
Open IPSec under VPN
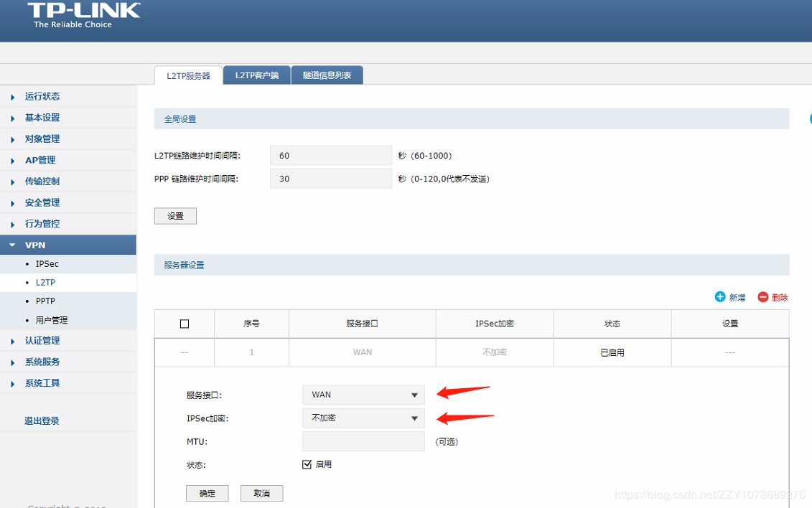[47, 264]
